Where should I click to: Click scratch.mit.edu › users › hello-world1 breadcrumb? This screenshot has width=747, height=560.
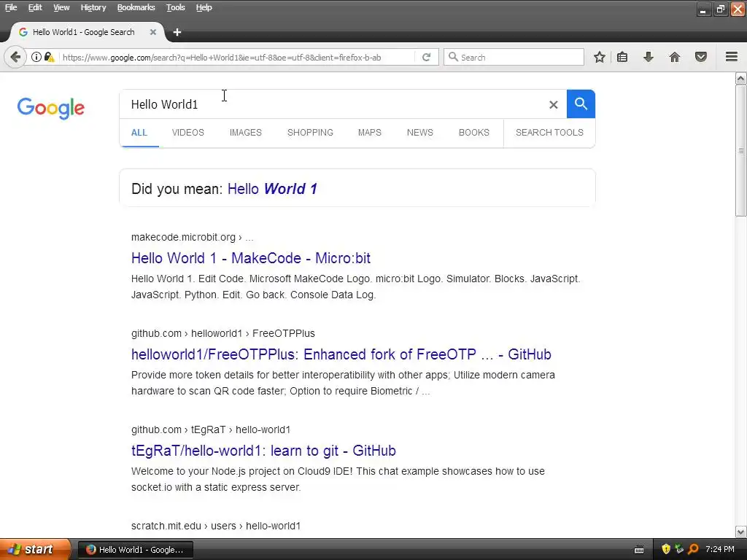[x=216, y=526]
